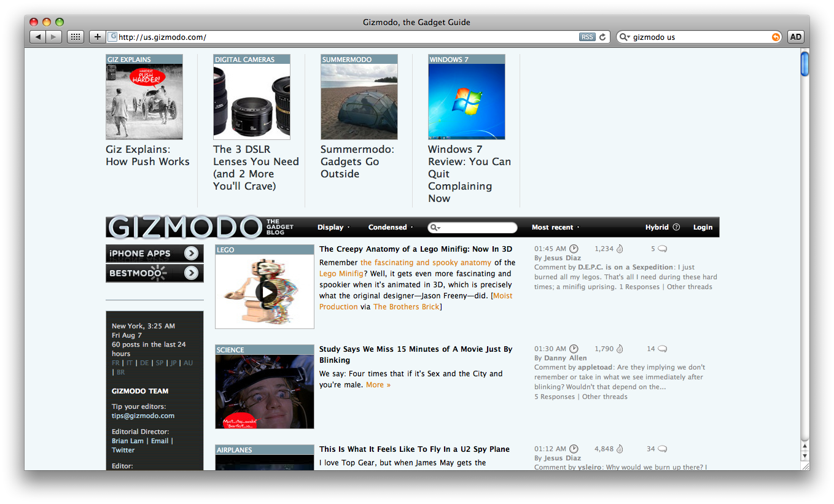Click '5 Responses' link

coord(555,397)
